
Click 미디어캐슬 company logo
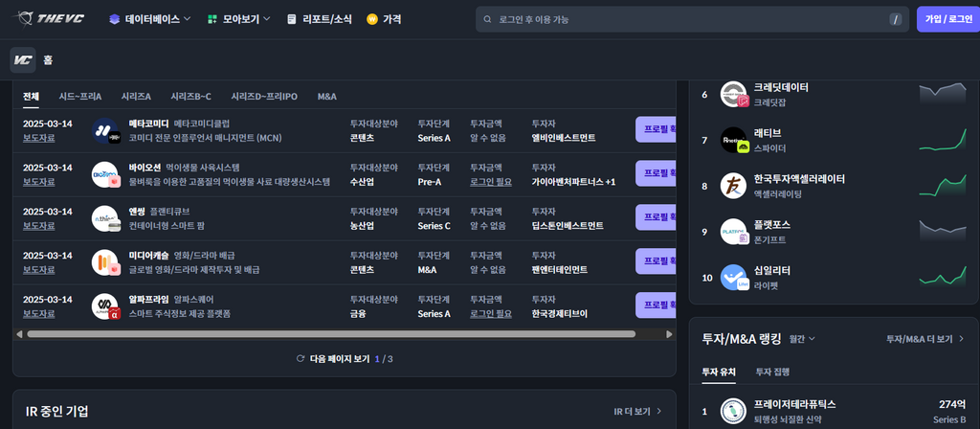click(105, 262)
